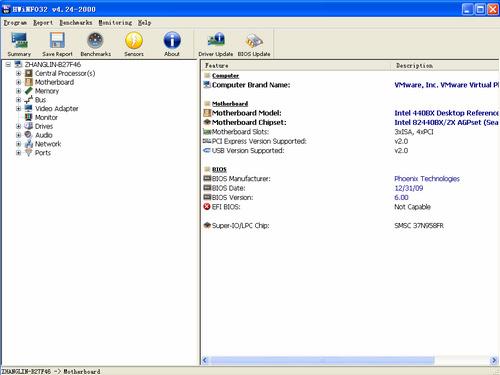Expand the Bus tree node
The height and width of the screenshot is (375, 500).
[19, 100]
